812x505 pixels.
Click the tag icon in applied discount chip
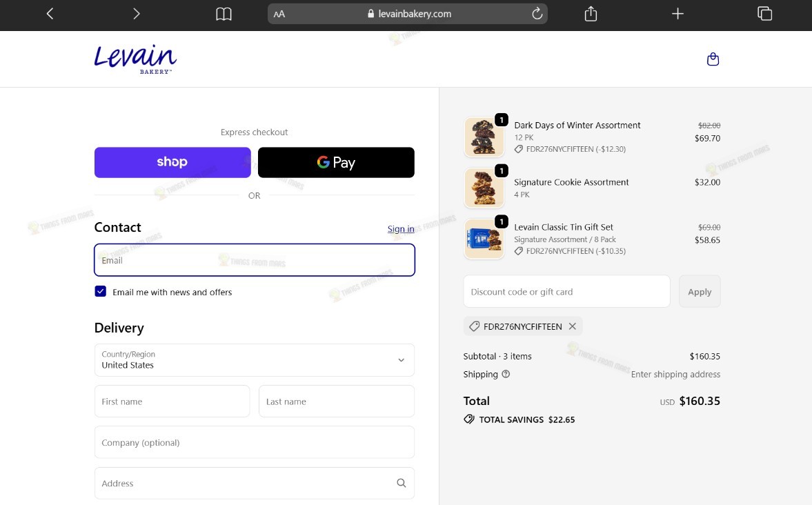(474, 326)
